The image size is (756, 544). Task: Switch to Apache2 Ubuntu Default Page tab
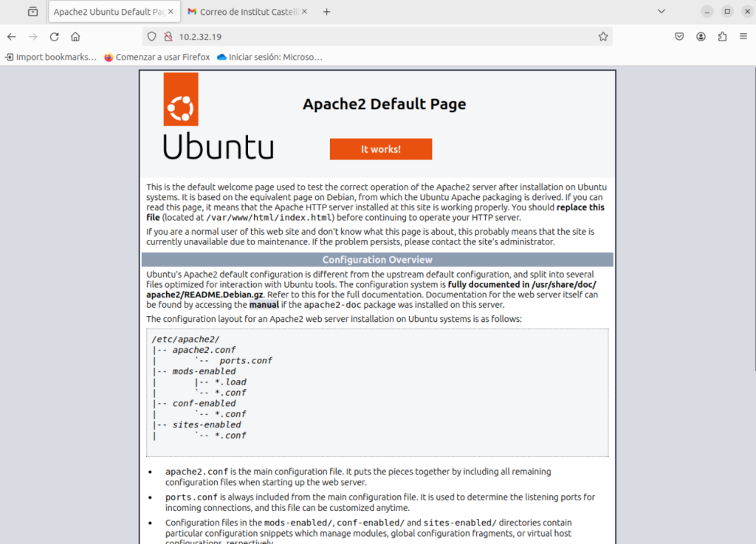tap(114, 12)
